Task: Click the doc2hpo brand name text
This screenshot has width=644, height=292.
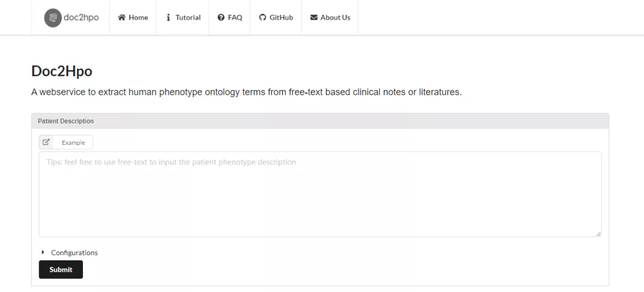Action: [81, 18]
